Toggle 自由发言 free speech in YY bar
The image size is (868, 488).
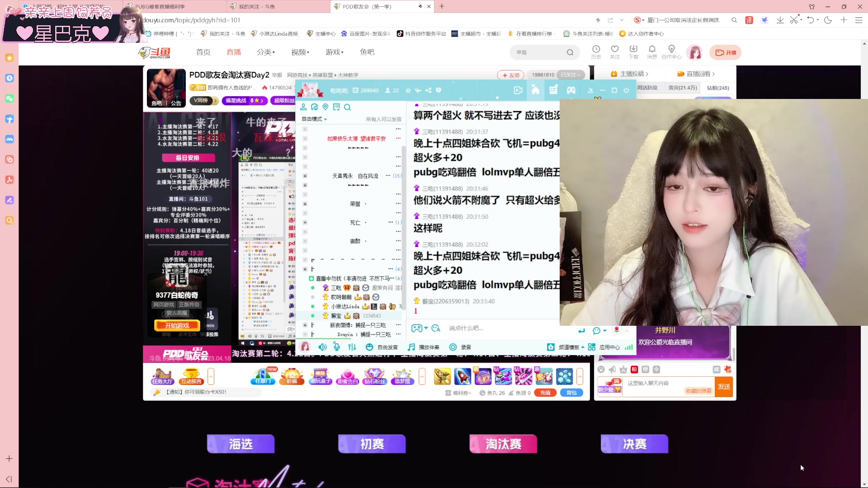(x=382, y=347)
